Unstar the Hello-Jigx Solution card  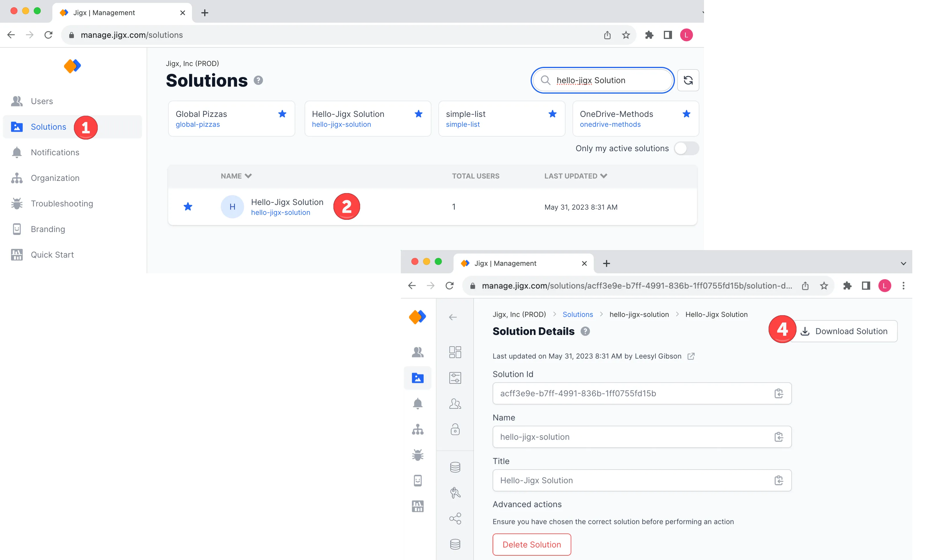tap(418, 114)
